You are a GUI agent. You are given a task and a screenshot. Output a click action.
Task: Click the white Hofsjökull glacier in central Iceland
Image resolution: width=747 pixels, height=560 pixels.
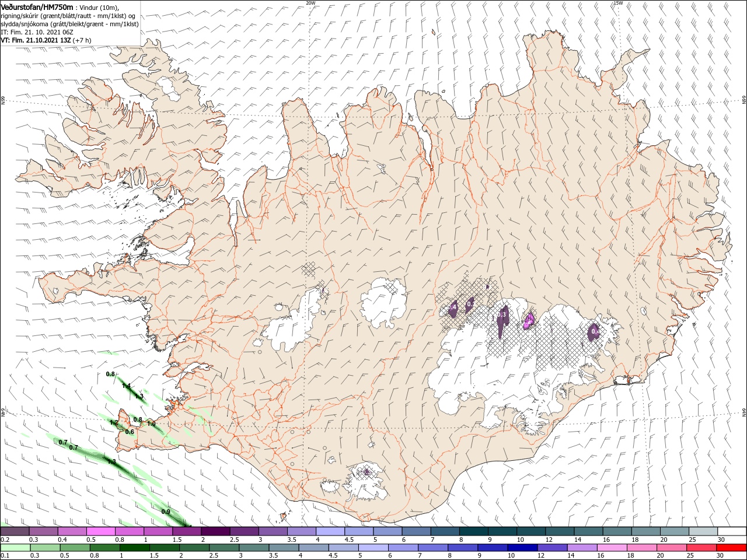(x=383, y=302)
